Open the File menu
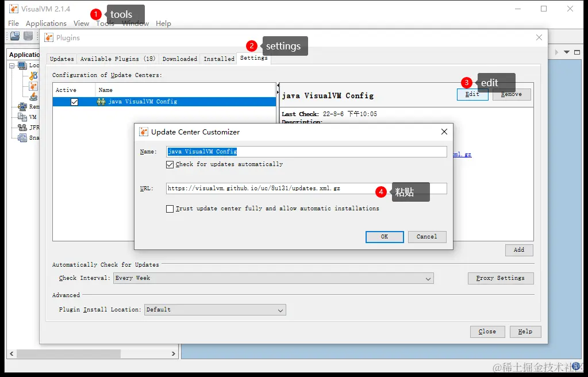Viewport: 588px width, 377px height. tap(13, 23)
